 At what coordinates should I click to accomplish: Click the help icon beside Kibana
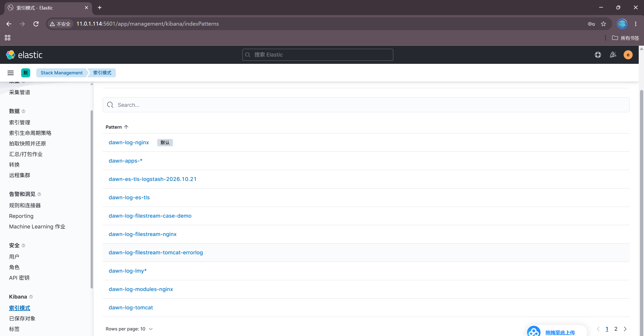tap(31, 297)
